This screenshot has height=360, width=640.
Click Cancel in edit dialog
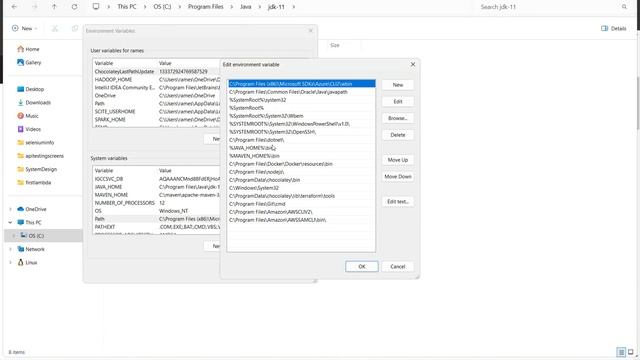[398, 267]
